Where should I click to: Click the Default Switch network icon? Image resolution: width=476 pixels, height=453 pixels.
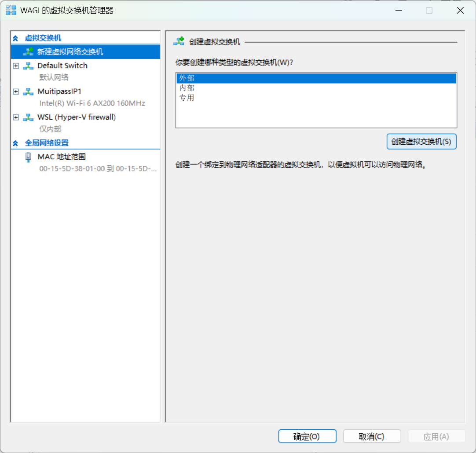[28, 66]
